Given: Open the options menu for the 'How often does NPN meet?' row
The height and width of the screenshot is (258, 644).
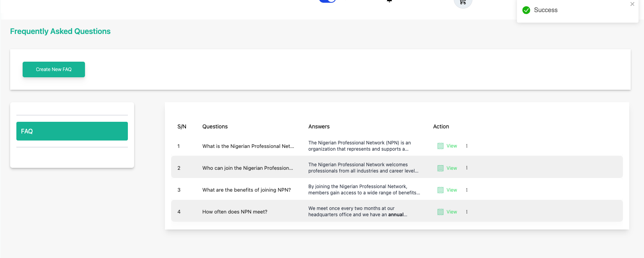Looking at the screenshot, I should (467, 212).
